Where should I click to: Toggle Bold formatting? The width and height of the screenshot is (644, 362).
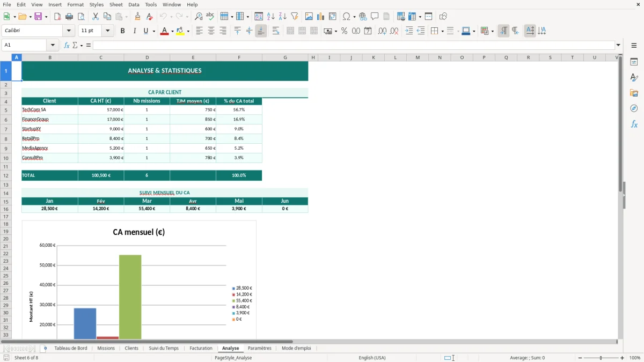122,31
